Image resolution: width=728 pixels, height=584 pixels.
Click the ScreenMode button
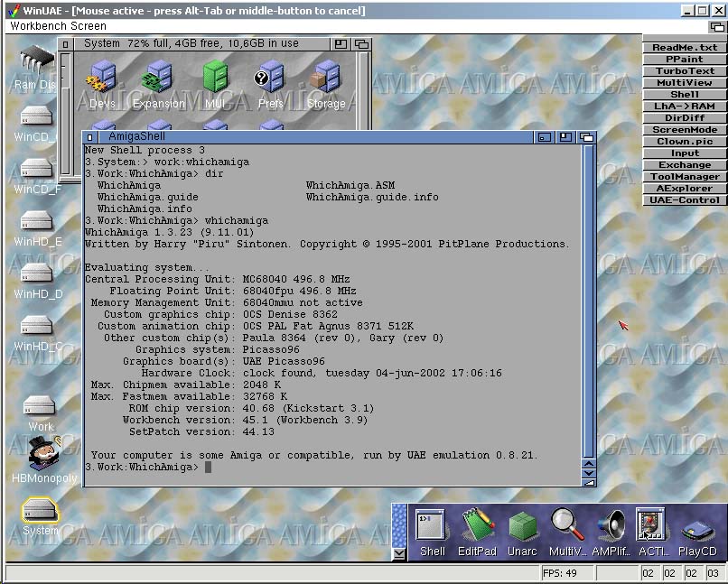point(685,130)
